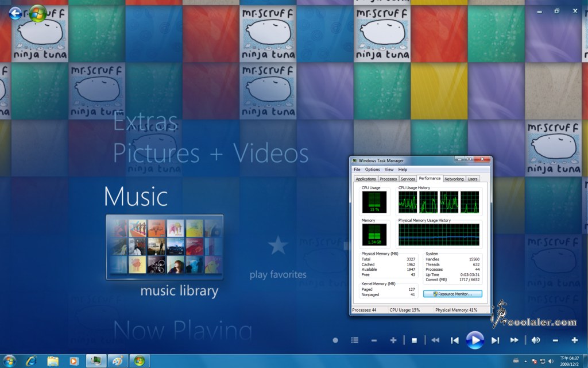Image resolution: width=588 pixels, height=368 pixels.
Task: Show hidden tray icons arrow
Action: click(525, 361)
